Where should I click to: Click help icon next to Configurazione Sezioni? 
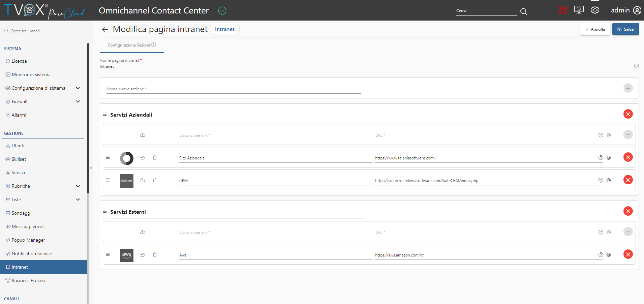(x=154, y=45)
